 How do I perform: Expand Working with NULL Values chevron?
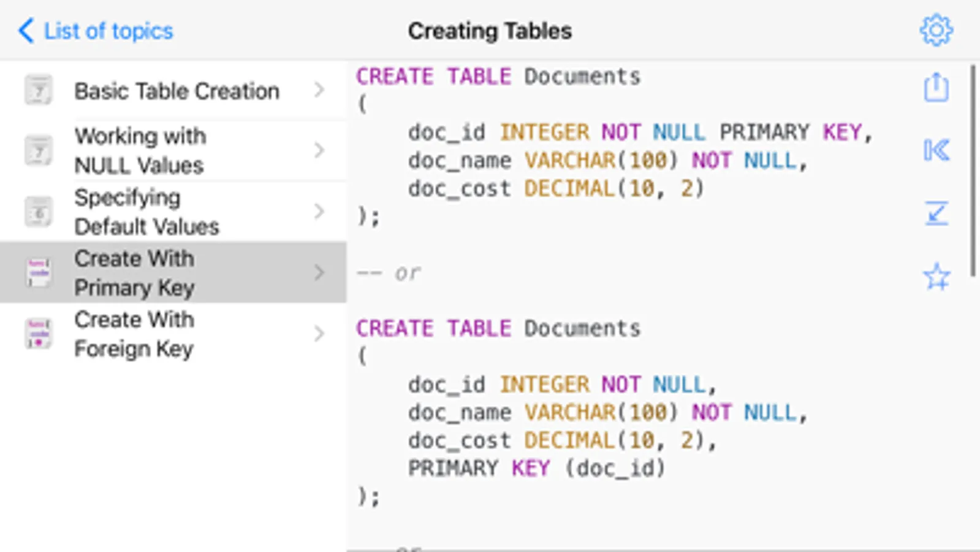click(x=319, y=150)
